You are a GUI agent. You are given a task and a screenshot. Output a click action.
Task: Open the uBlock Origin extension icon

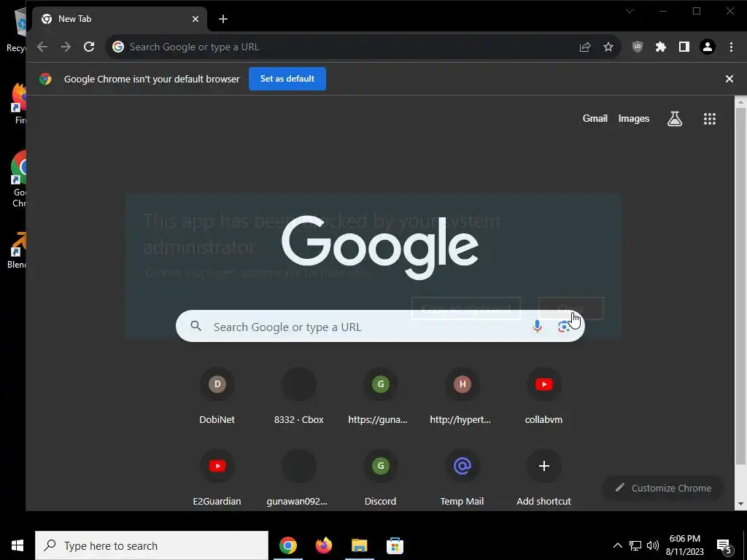(638, 47)
